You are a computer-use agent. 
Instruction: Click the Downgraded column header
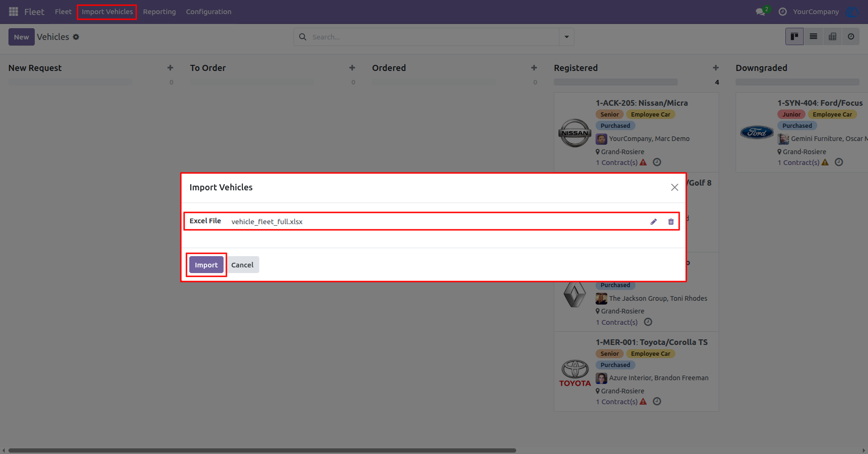pos(761,68)
